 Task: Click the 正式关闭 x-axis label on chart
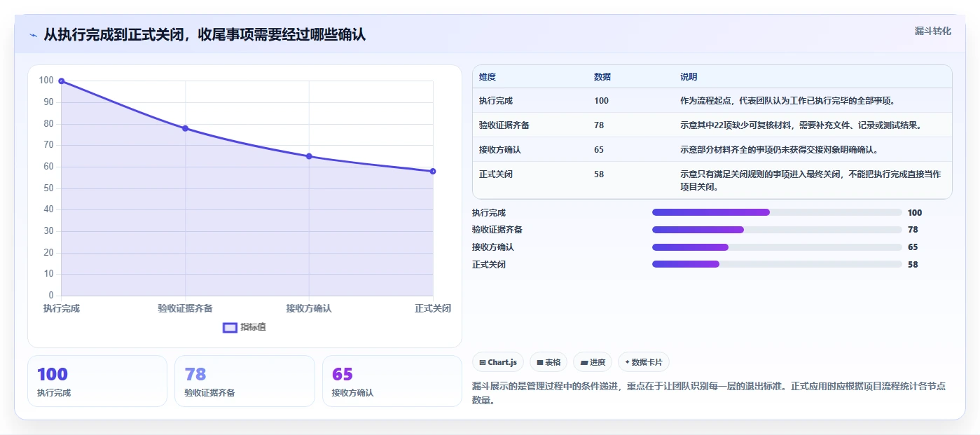(432, 308)
